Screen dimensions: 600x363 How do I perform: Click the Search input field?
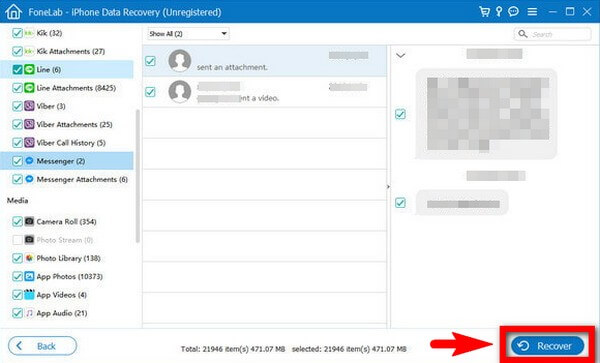pos(552,34)
